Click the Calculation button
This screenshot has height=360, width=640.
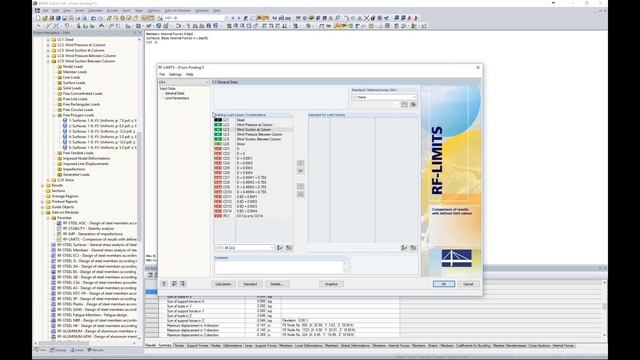pyautogui.click(x=223, y=284)
